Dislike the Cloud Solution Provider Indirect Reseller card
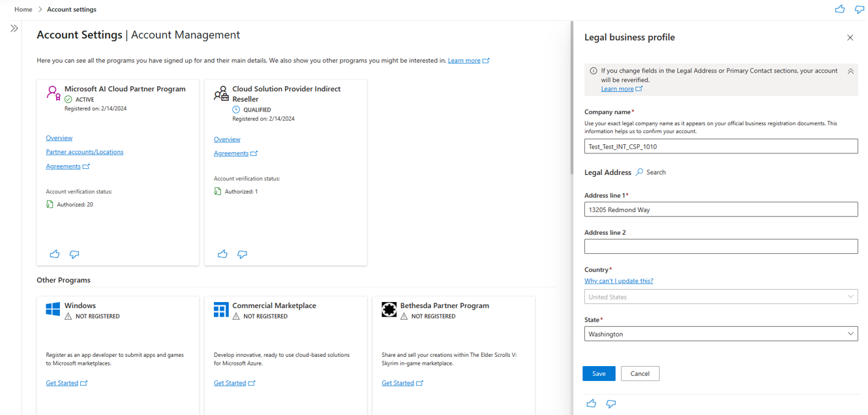Screen dimensions: 868x415 (242, 254)
